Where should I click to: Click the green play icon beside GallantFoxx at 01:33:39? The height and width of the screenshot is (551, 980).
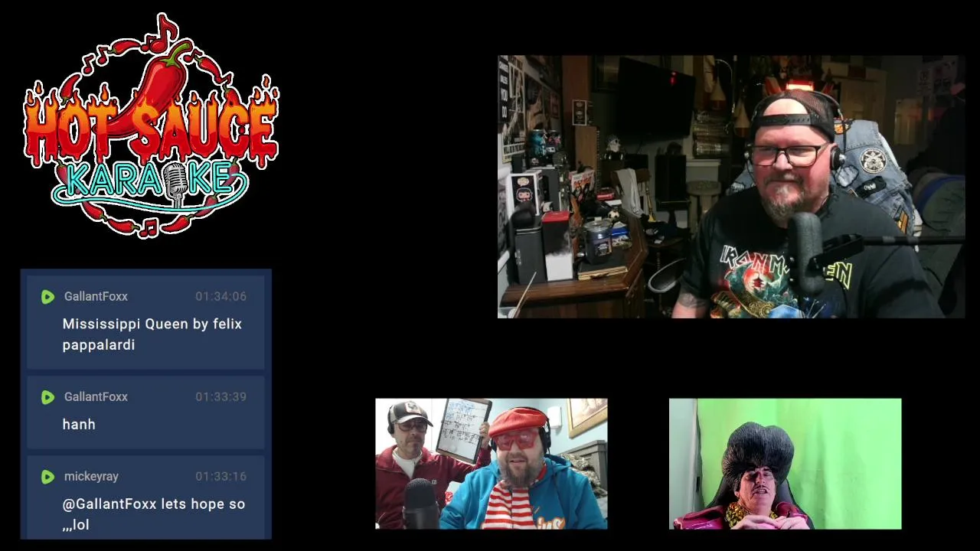click(x=47, y=397)
